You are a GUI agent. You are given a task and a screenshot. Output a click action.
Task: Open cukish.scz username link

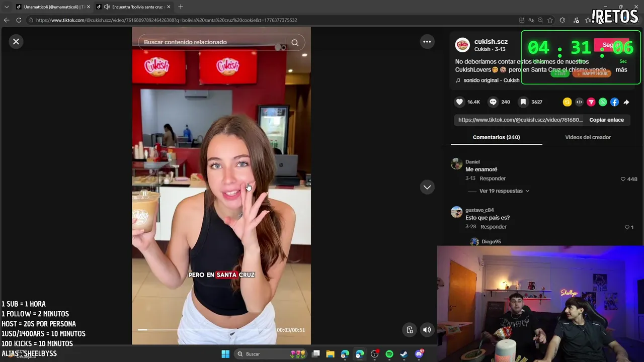point(491,42)
